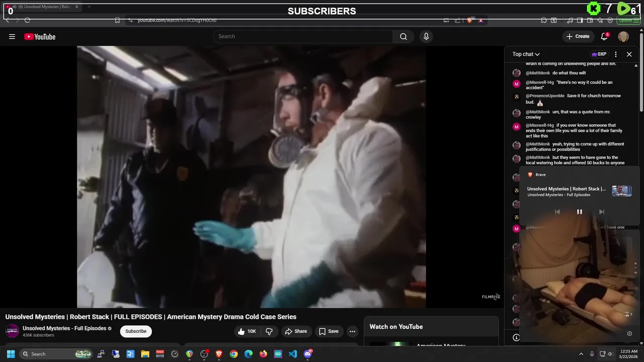Close the live chat panel
Viewport: 644px width, 362px height.
[x=629, y=54]
